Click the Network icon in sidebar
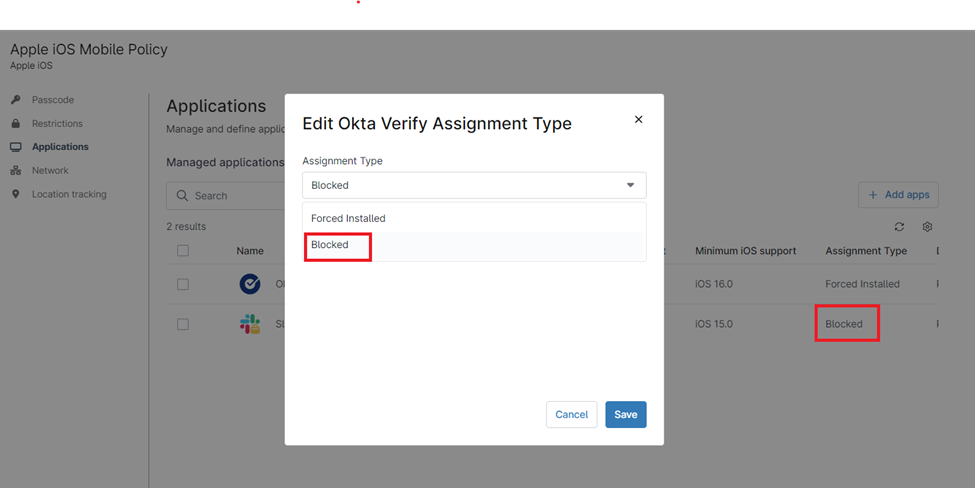Image resolution: width=975 pixels, height=488 pixels. [16, 171]
